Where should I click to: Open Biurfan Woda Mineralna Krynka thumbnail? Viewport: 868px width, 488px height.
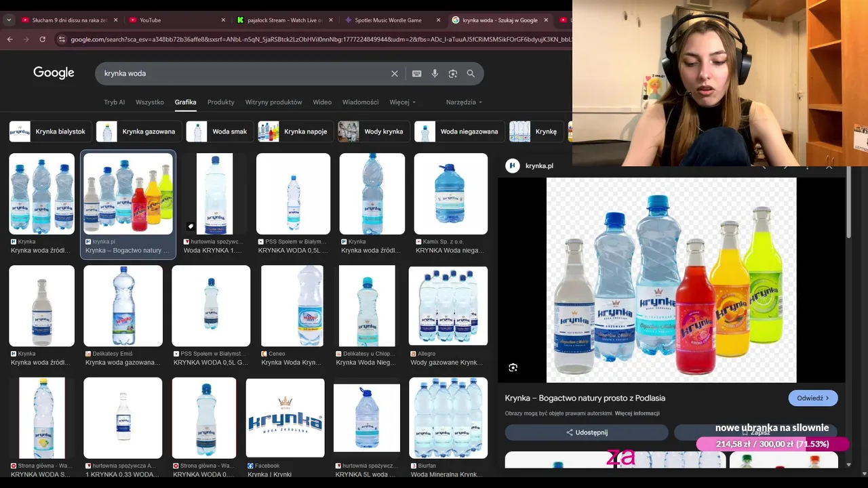pos(448,418)
